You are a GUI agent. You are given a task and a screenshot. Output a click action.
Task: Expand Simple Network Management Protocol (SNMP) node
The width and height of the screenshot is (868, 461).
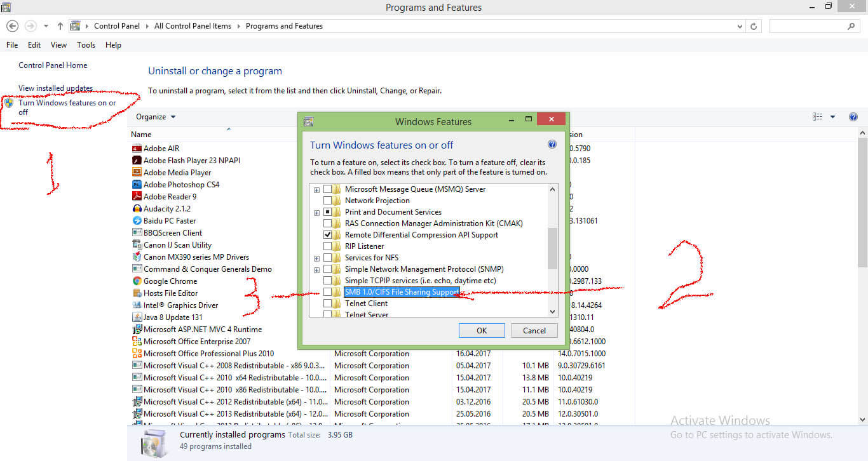(316, 270)
